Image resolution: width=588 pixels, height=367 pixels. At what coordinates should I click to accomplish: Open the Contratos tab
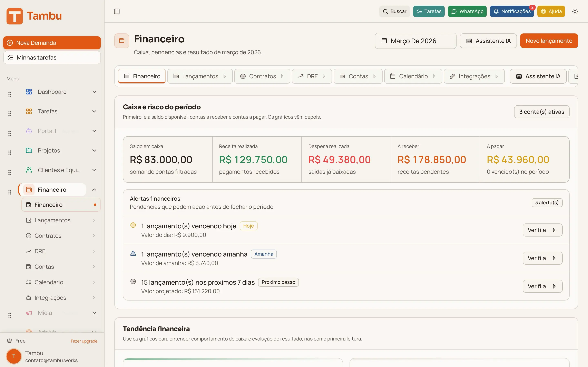pyautogui.click(x=262, y=76)
